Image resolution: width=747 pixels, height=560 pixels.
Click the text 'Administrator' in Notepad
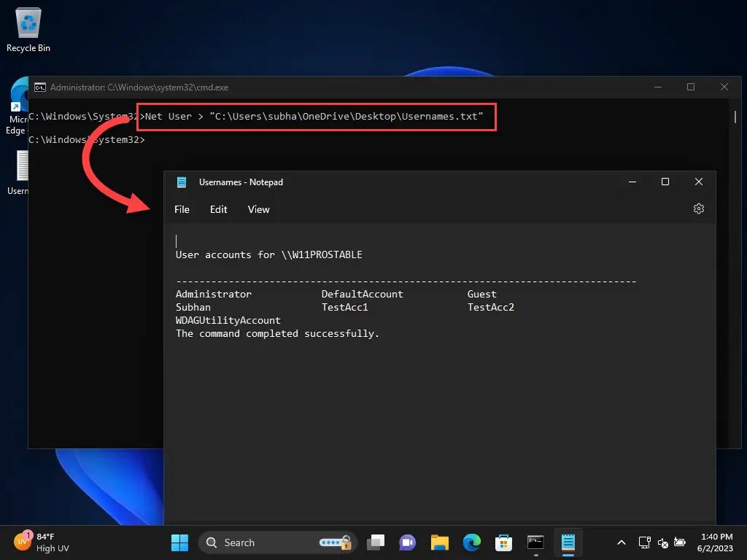click(214, 295)
